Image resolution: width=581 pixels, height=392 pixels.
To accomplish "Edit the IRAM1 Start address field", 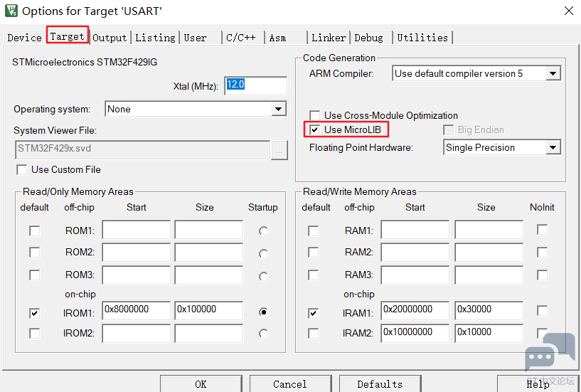I will pos(415,310).
